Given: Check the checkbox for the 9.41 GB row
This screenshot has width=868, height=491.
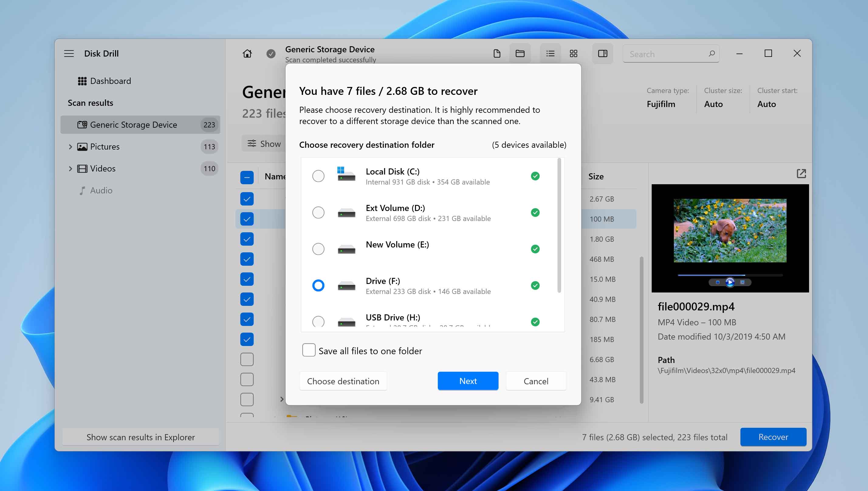Looking at the screenshot, I should 247,399.
